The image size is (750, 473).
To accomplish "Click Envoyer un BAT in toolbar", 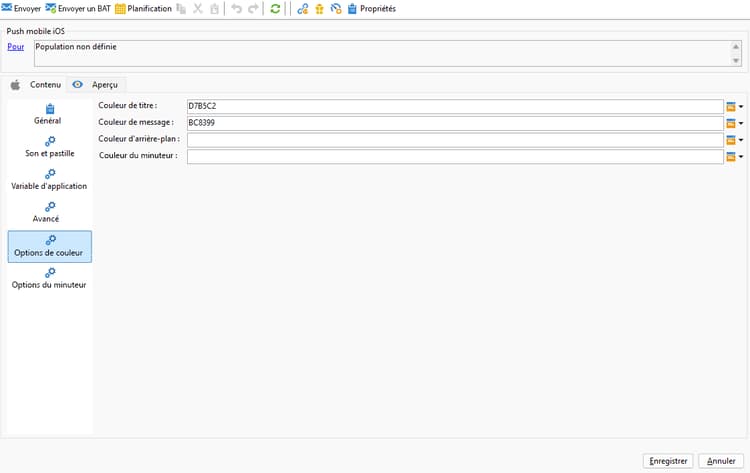I will pos(78,9).
